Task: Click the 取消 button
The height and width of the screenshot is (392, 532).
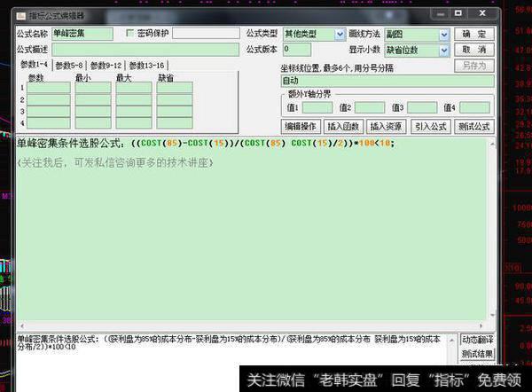Action: pyautogui.click(x=474, y=50)
